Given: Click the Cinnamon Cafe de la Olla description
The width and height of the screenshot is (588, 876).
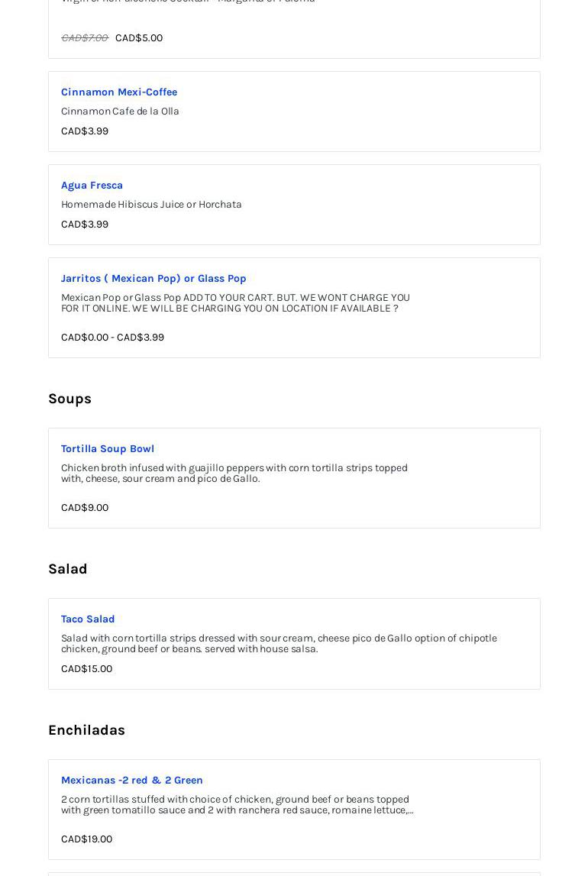Looking at the screenshot, I should tap(120, 111).
